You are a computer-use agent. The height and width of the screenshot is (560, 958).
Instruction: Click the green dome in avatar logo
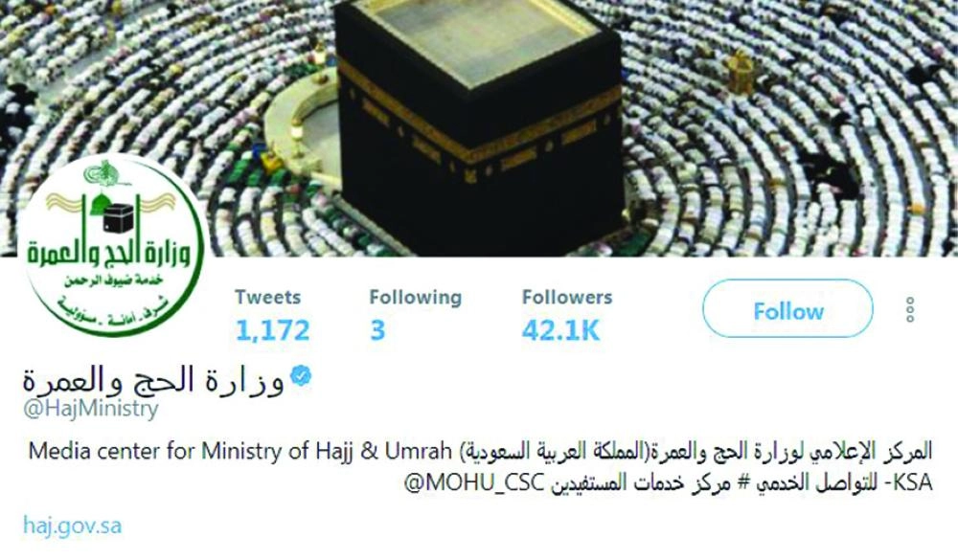coord(99,205)
